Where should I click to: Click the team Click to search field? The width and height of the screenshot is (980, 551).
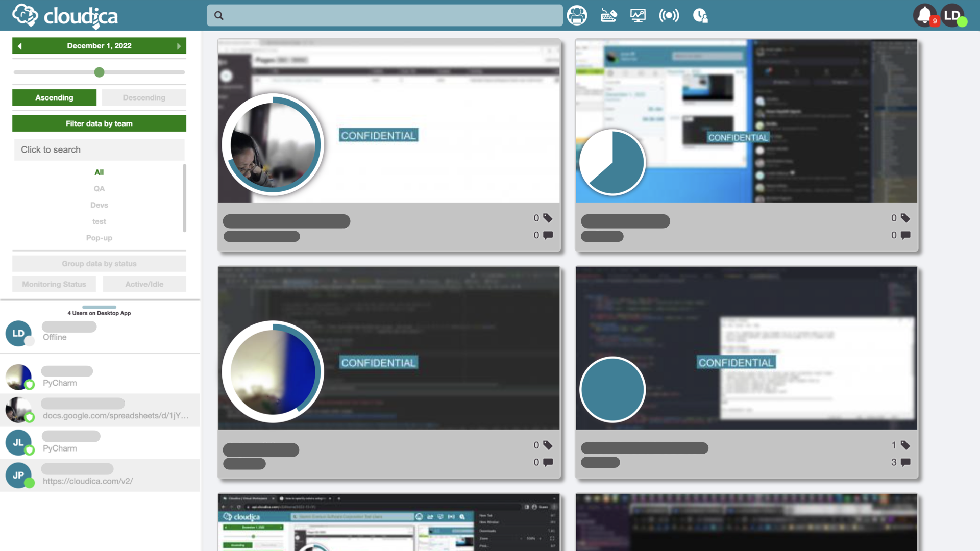[99, 150]
